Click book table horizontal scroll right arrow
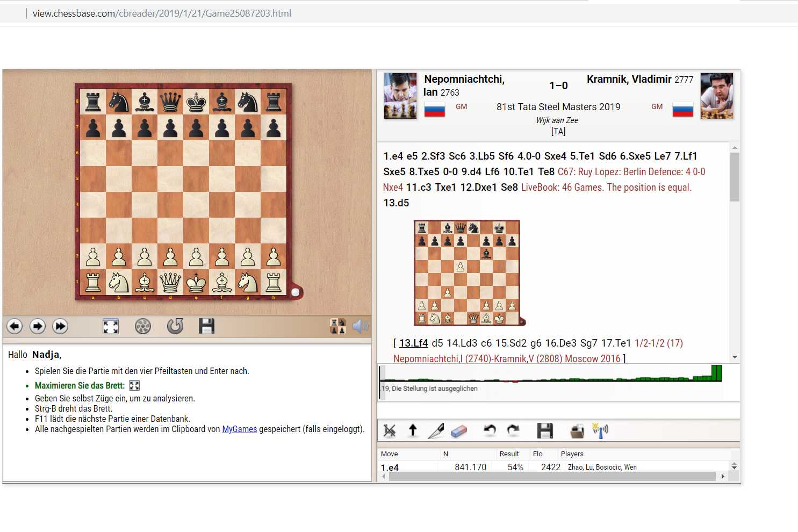 [x=723, y=477]
